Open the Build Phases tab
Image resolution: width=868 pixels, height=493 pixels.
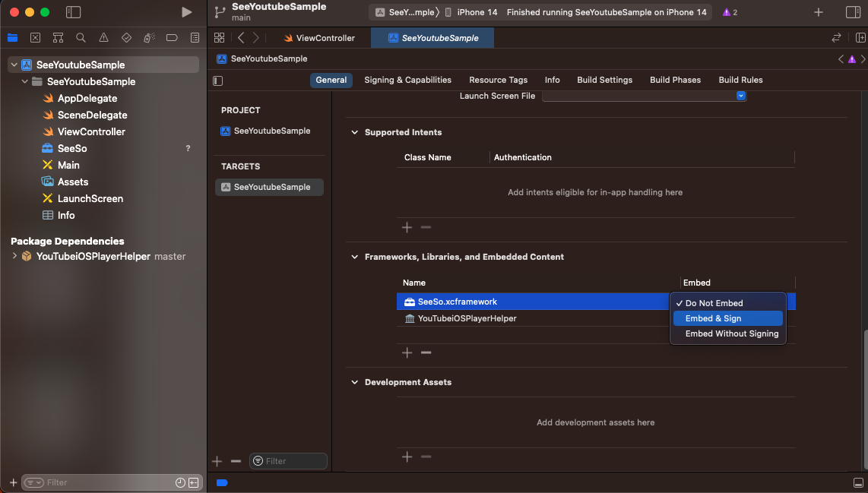(x=675, y=80)
